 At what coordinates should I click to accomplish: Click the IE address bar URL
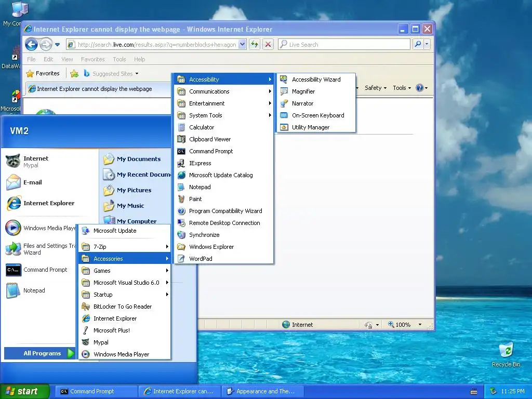[x=157, y=45]
